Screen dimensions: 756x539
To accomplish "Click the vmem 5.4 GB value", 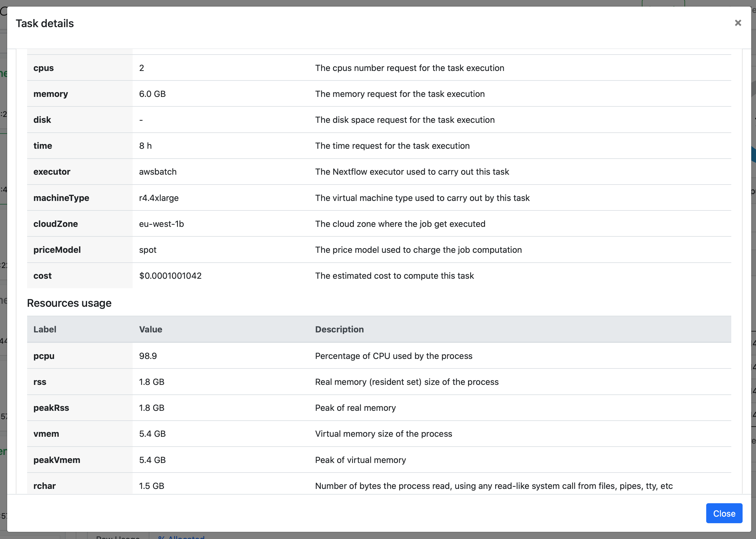I will pos(152,433).
